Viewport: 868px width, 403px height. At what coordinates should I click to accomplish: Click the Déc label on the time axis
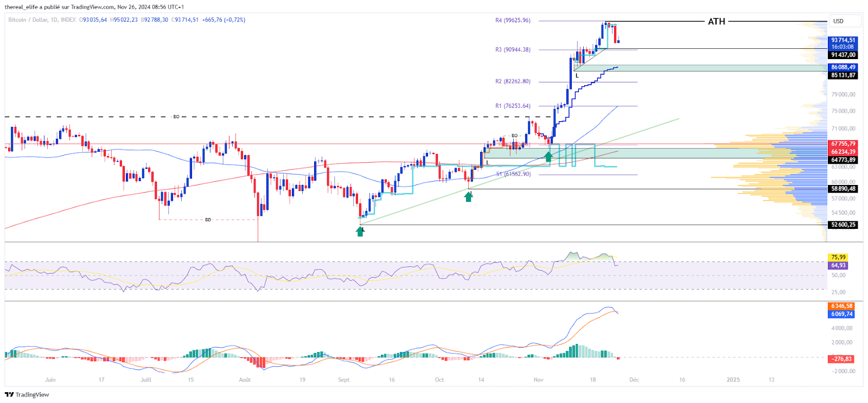634,380
